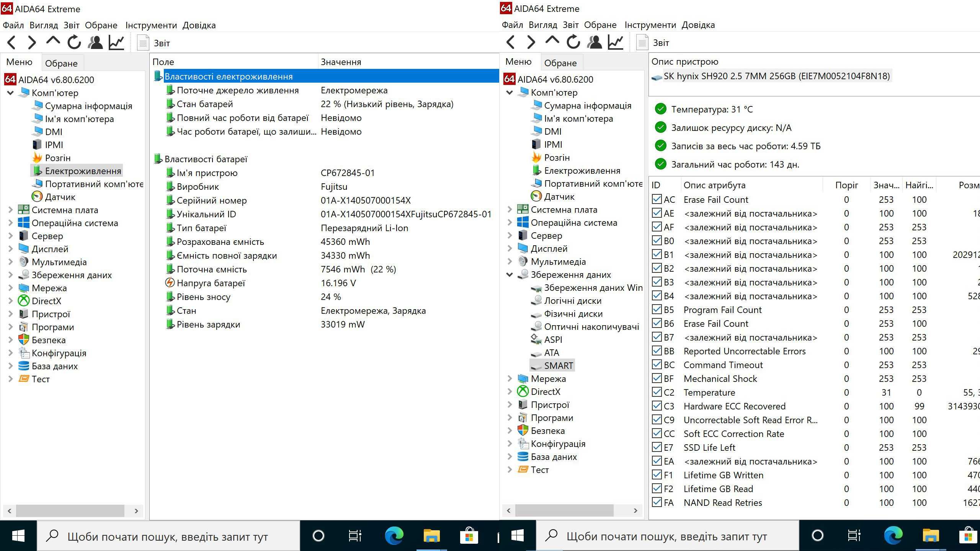Click SK hynix SH920 device entry
Image resolution: width=980 pixels, height=551 pixels.
tap(771, 76)
